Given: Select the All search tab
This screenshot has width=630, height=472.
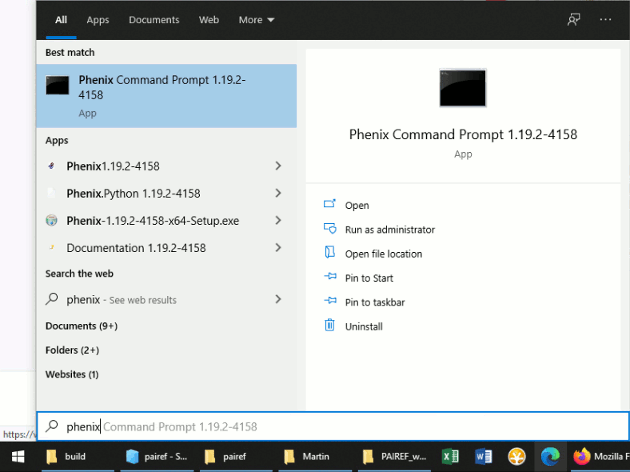Looking at the screenshot, I should tap(61, 20).
